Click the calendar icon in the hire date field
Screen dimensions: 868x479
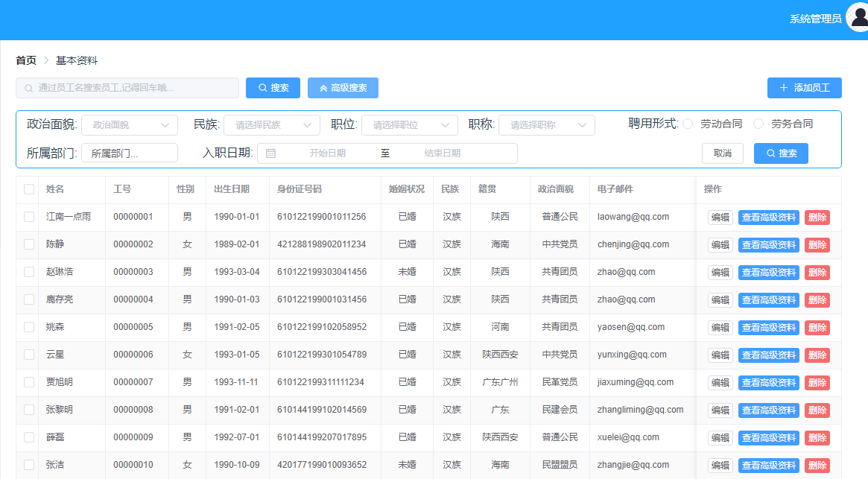point(270,153)
